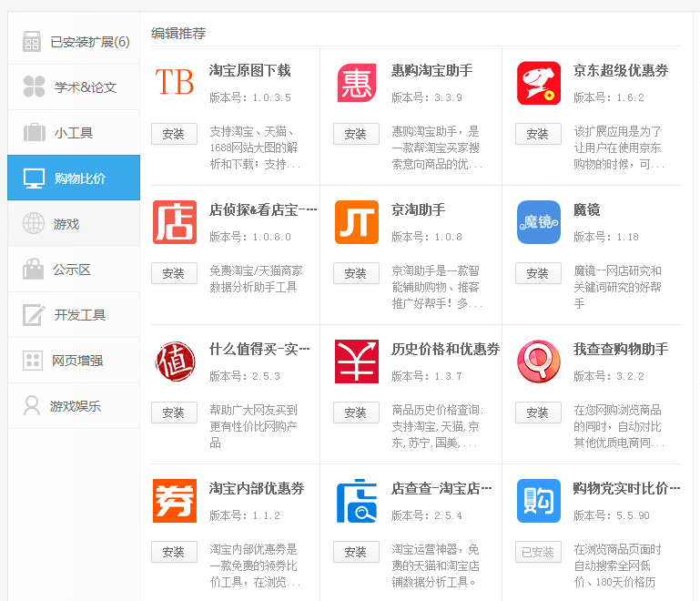The height and width of the screenshot is (601, 700).
Task: Click the blue 店 search icon of 店查查
Action: coord(357,501)
